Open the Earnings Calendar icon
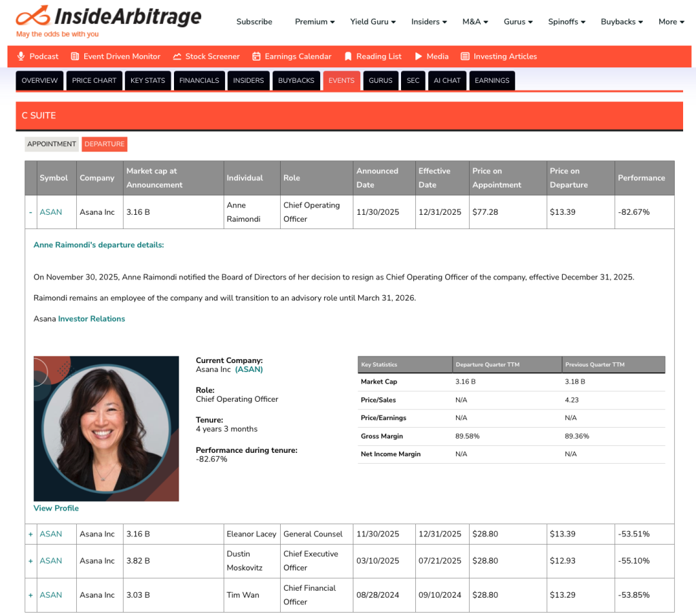 click(256, 56)
